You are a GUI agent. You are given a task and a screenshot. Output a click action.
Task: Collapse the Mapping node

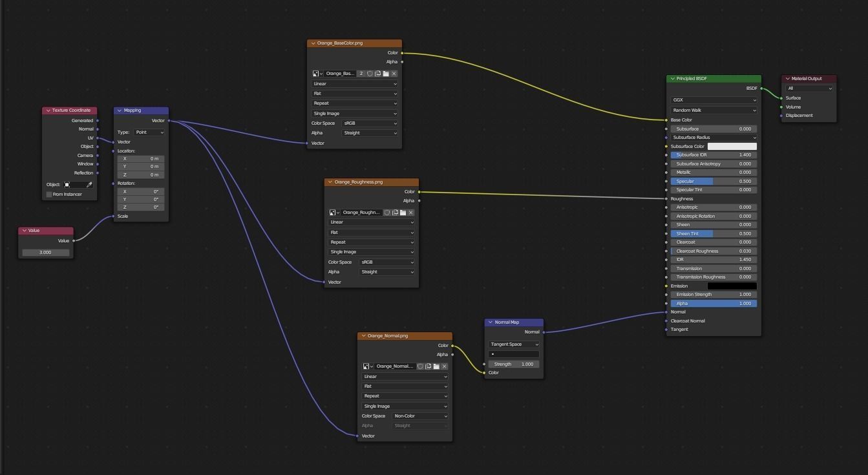click(x=120, y=111)
